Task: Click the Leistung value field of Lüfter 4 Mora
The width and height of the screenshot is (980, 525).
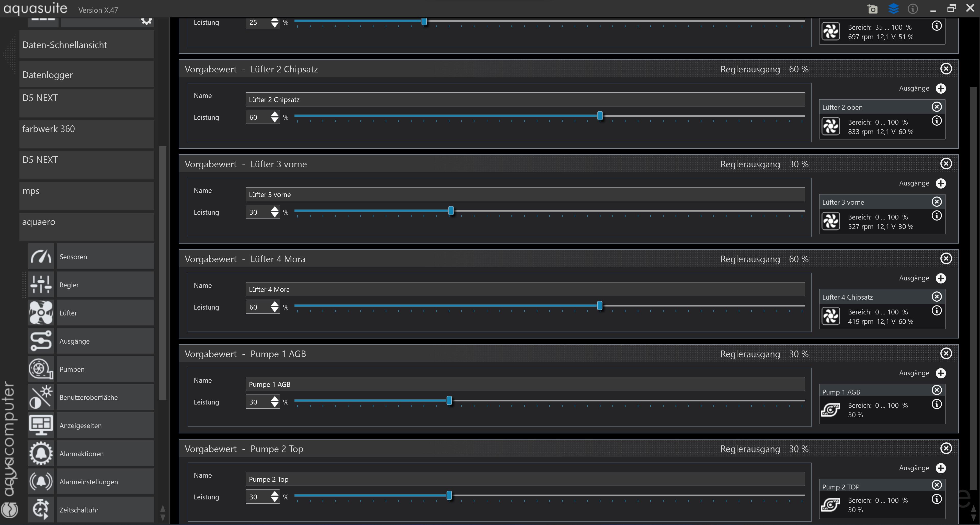Action: pyautogui.click(x=258, y=307)
